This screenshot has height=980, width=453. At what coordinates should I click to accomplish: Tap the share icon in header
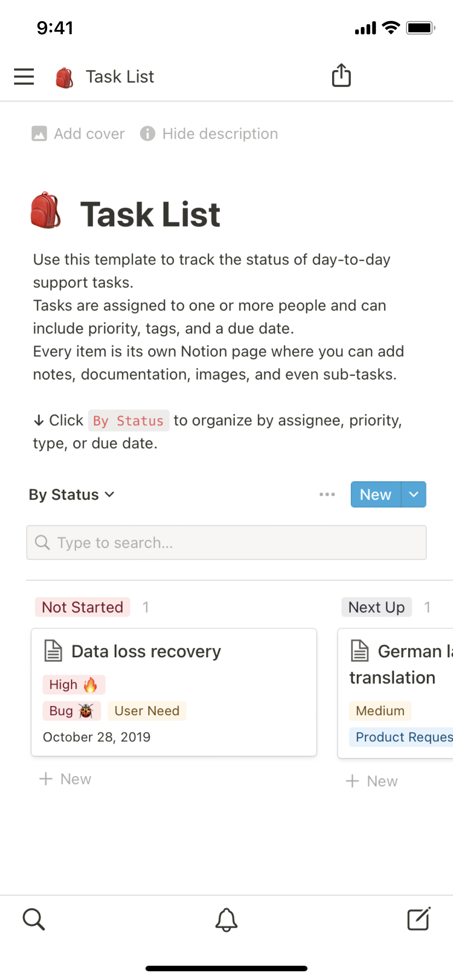coord(341,76)
